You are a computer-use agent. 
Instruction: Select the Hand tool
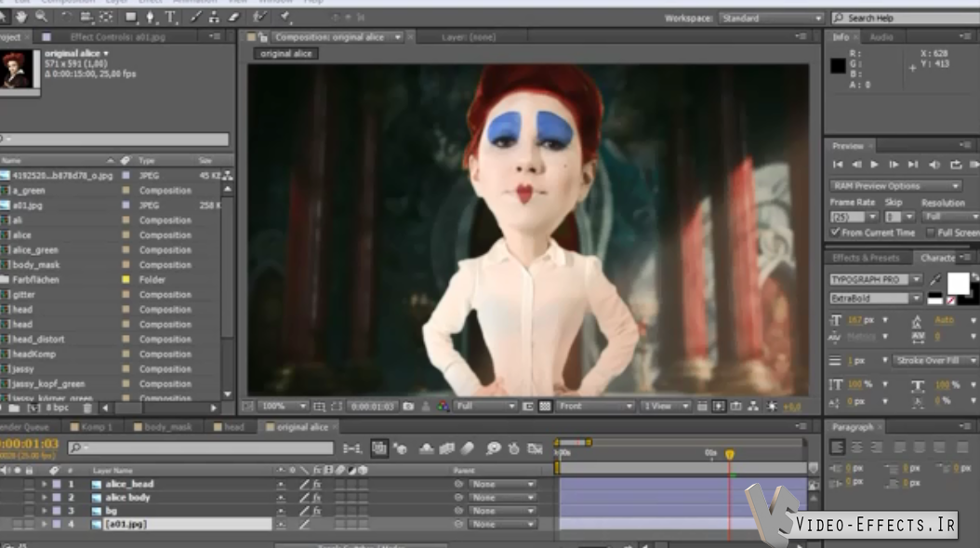point(22,18)
